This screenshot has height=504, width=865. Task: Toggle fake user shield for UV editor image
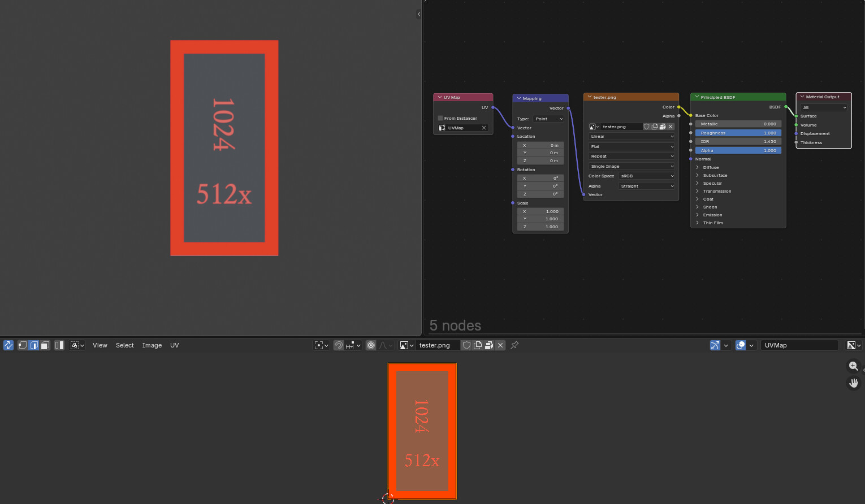pyautogui.click(x=466, y=345)
